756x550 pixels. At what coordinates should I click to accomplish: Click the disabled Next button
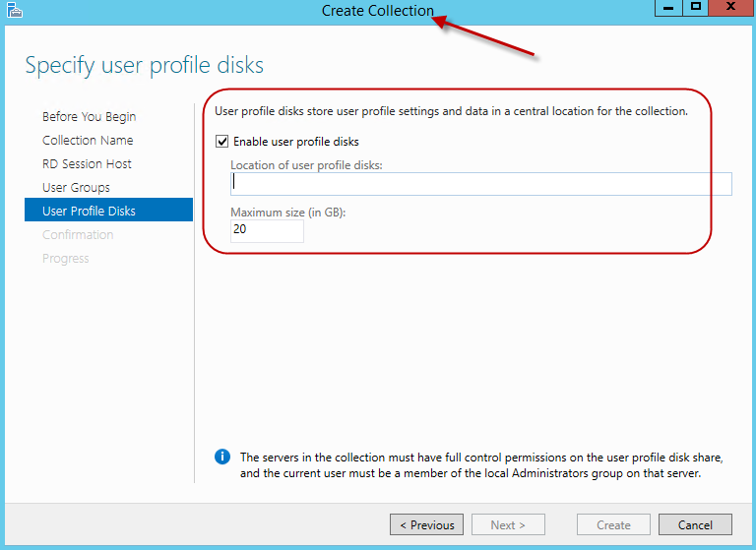click(x=508, y=524)
